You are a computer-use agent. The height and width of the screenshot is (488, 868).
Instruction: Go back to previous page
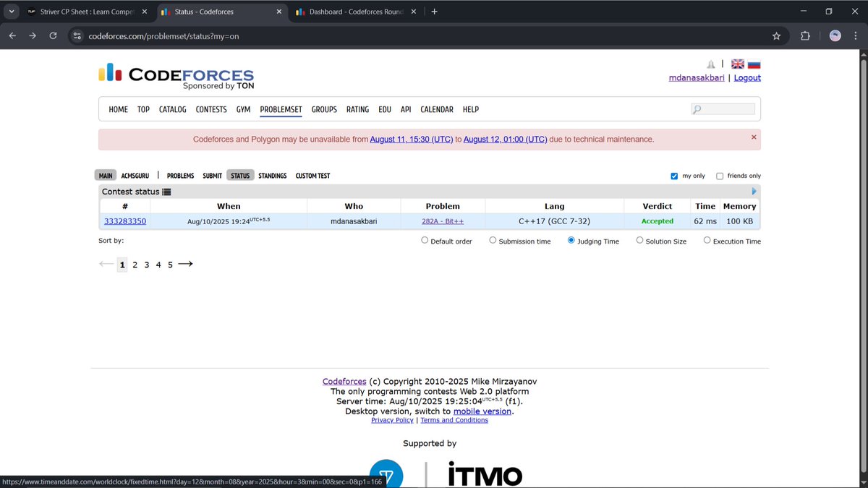(x=12, y=35)
